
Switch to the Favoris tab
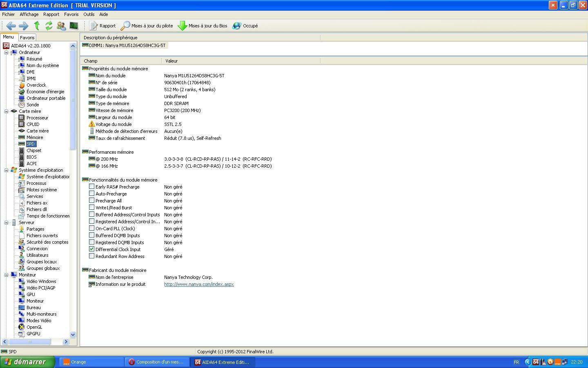tap(27, 38)
